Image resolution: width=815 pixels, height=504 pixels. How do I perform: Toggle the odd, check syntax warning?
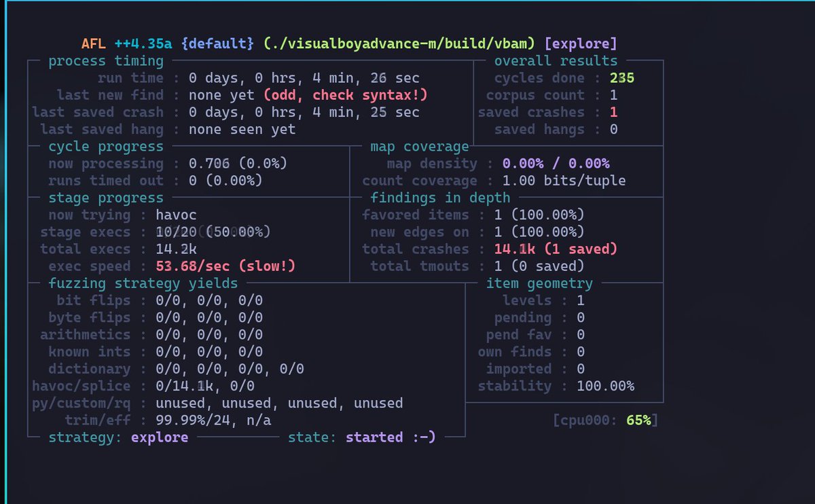coord(345,95)
